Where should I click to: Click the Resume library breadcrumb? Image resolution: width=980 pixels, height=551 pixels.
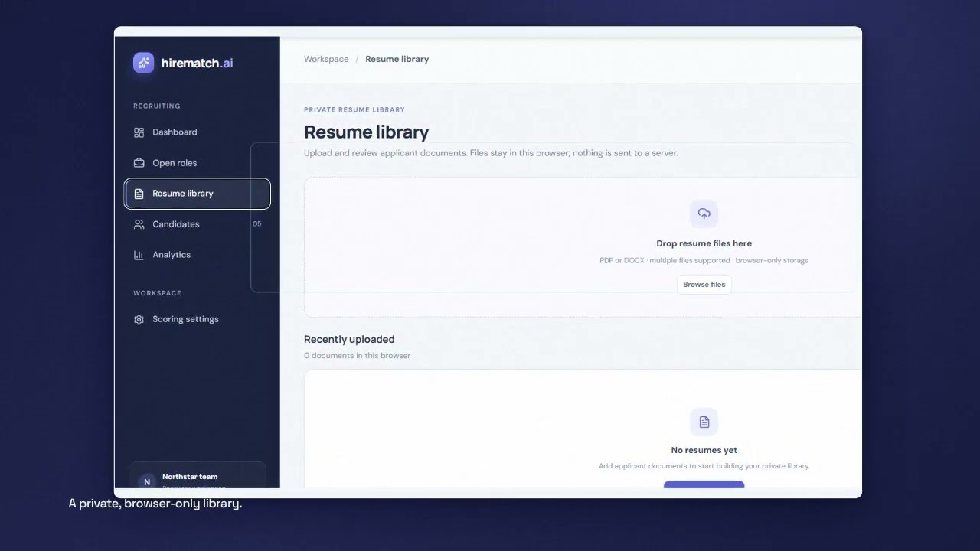pos(397,59)
